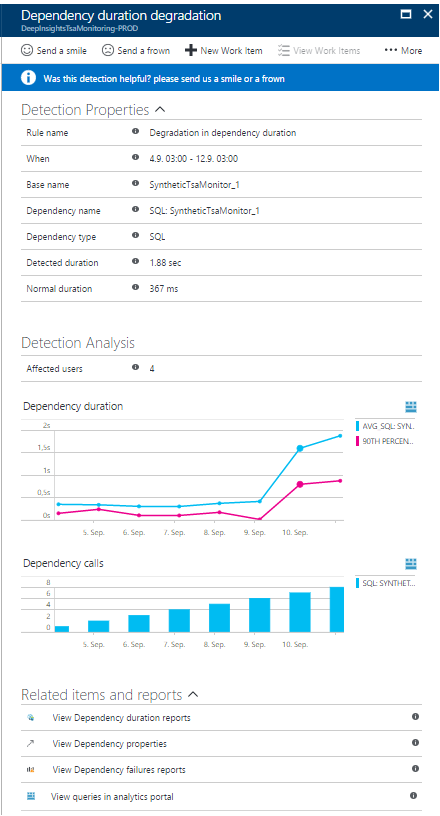Collapse Related items and reports section
The height and width of the screenshot is (816, 440).
193,694
